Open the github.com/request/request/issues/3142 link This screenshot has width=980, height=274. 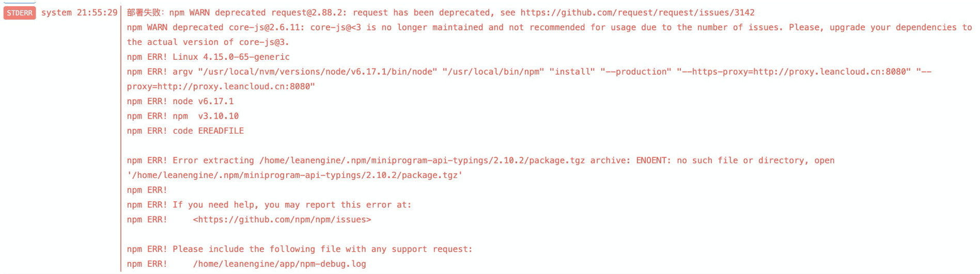(637, 12)
